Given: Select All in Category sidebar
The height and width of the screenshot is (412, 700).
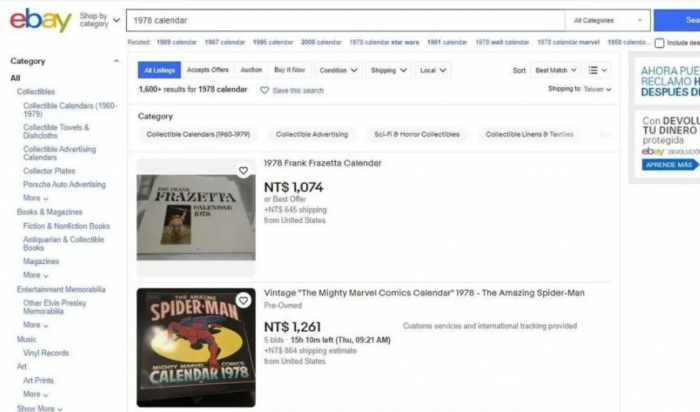Looking at the screenshot, I should pos(15,78).
